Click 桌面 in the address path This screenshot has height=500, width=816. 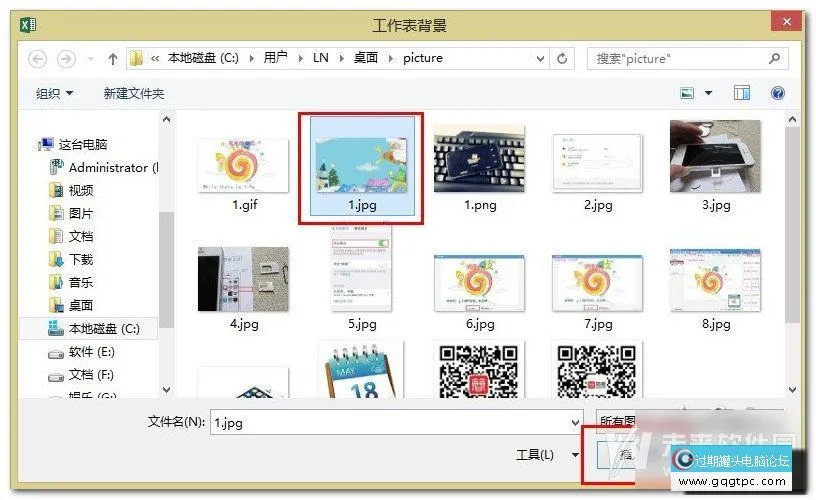coord(366,58)
